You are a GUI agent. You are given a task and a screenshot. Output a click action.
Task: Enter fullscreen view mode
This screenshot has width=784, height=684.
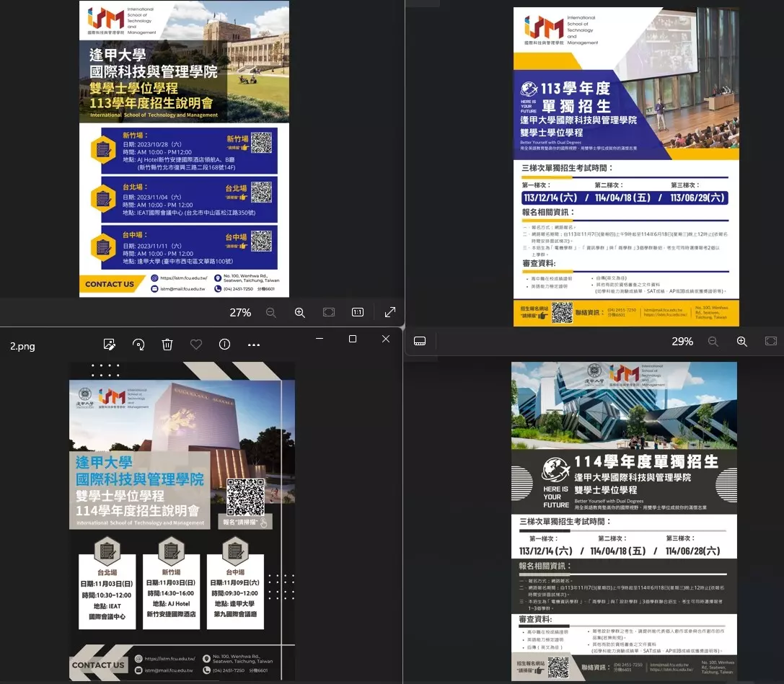point(389,312)
